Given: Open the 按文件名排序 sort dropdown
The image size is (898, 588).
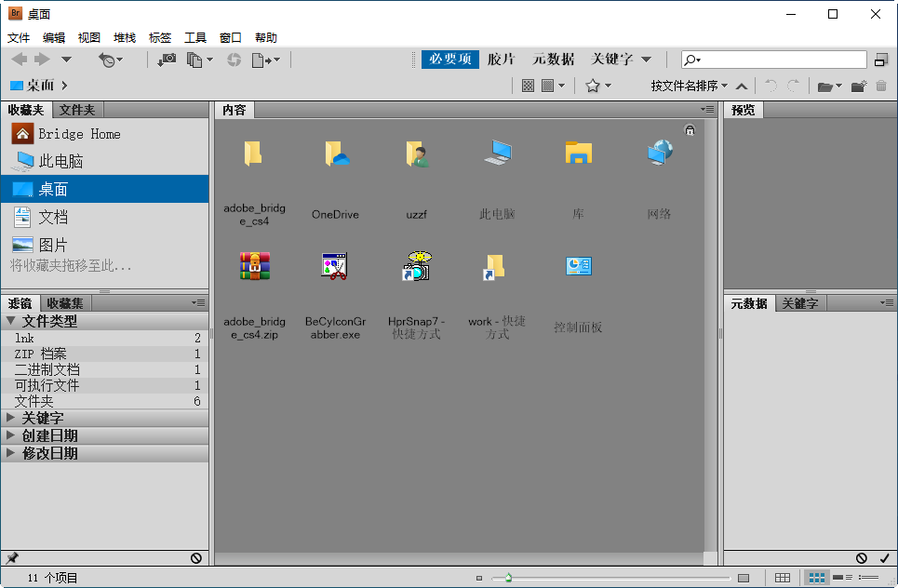Looking at the screenshot, I should coord(689,86).
